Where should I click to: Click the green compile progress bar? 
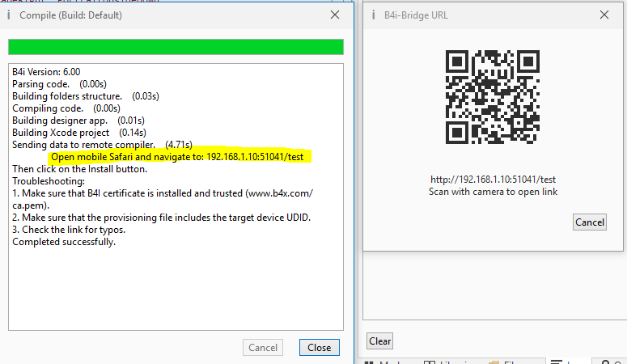pos(176,47)
